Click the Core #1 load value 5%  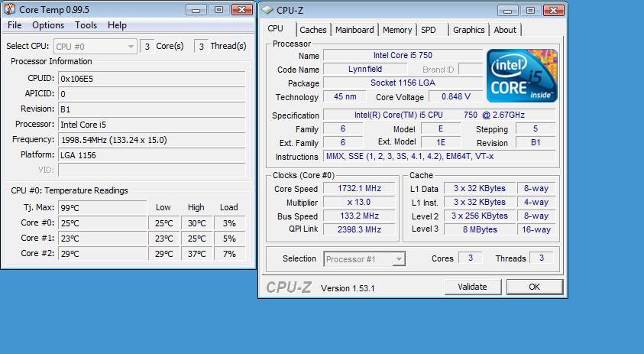(x=229, y=238)
